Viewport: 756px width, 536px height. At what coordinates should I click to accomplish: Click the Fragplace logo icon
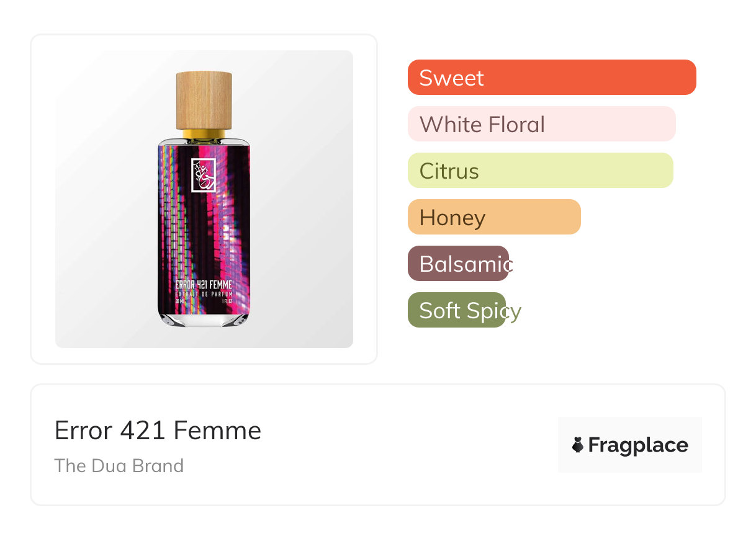tap(578, 445)
